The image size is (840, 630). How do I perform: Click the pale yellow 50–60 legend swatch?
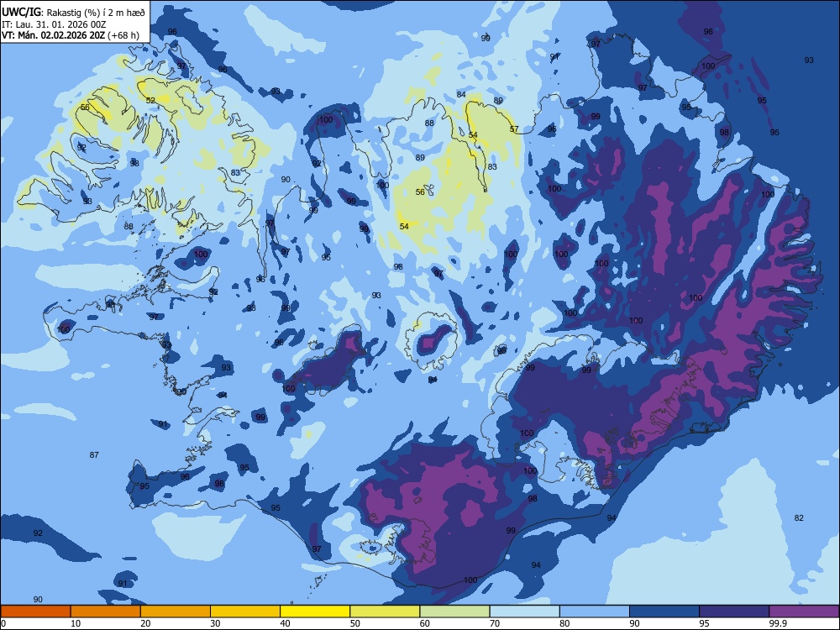[385, 612]
